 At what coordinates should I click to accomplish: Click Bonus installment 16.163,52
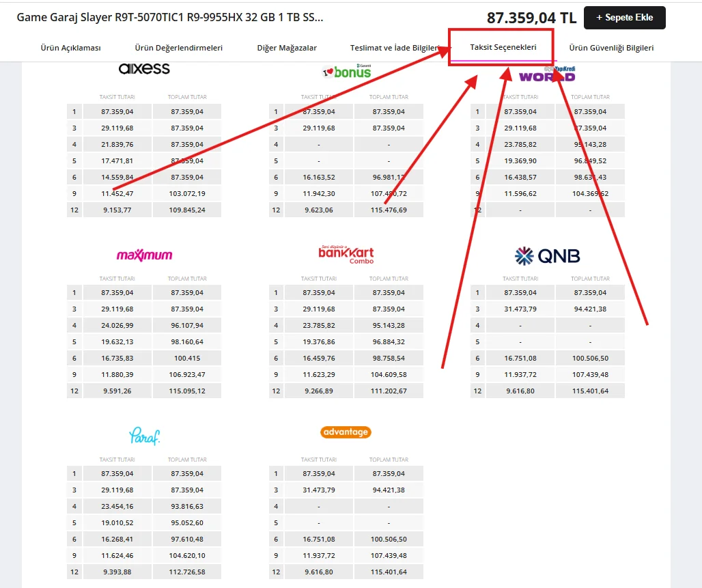[x=319, y=178]
